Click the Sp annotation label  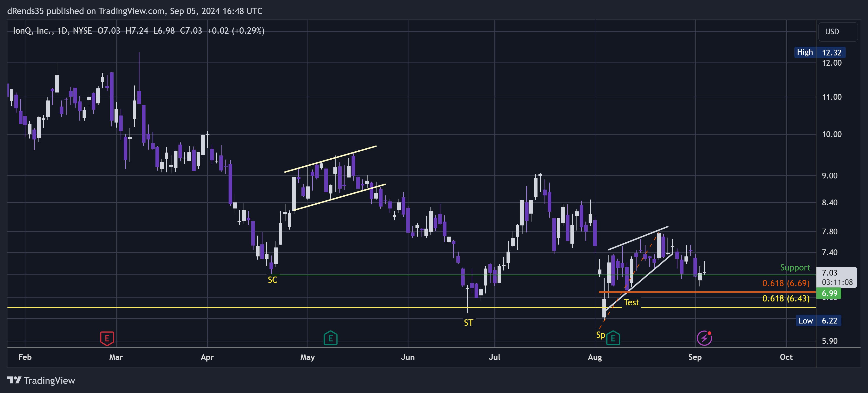pos(600,335)
